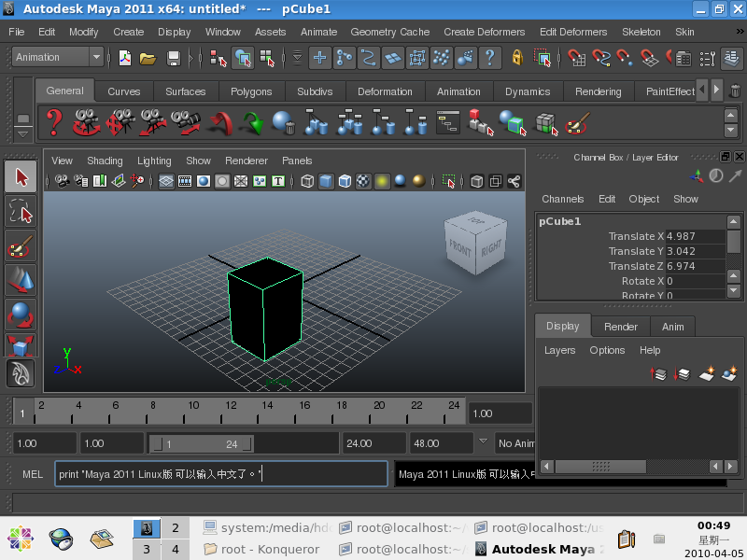Viewport: 747px width, 560px height.
Task: Open the Geometry Cache menu
Action: pyautogui.click(x=389, y=32)
